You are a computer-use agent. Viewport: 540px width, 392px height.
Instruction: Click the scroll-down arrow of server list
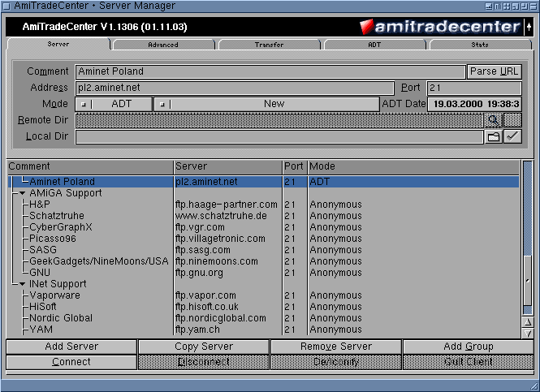[527, 333]
